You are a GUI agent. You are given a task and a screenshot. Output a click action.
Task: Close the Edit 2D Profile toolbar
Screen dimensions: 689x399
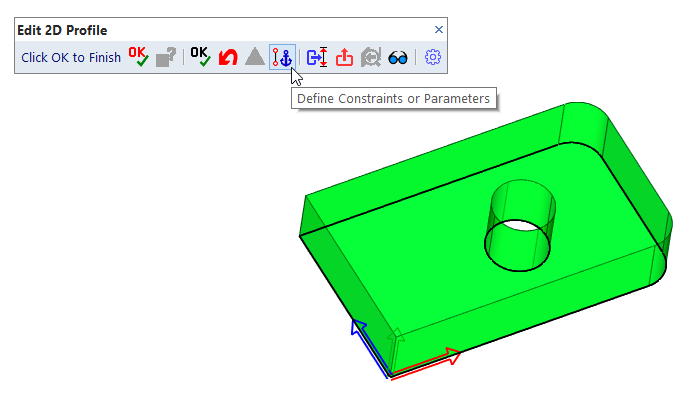tap(439, 29)
